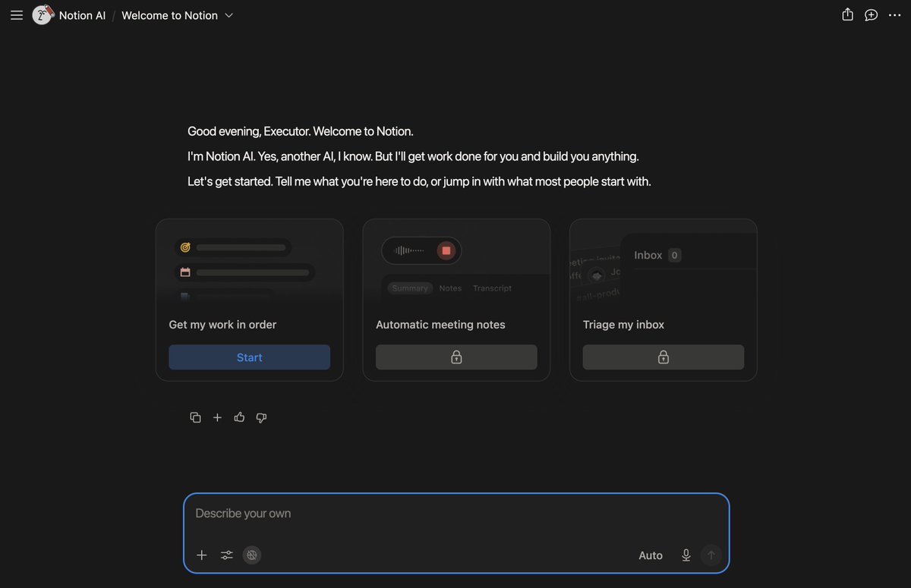Open the Notion AI breadcrumb
The image size is (911, 588).
pos(82,15)
